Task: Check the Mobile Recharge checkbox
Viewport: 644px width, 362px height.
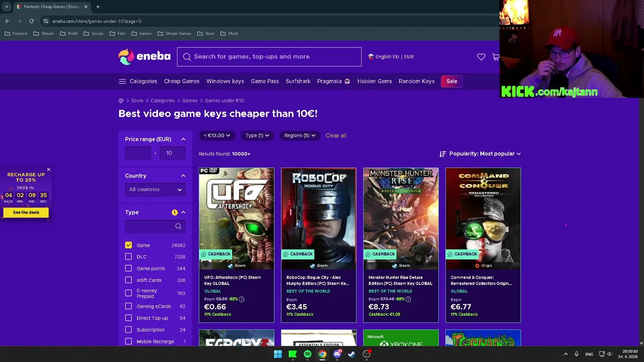Action: pos(128,341)
